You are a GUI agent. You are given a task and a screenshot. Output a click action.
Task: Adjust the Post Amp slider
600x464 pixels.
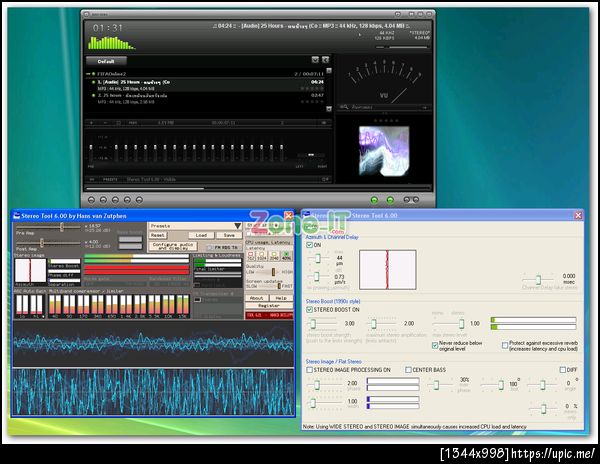pyautogui.click(x=48, y=243)
